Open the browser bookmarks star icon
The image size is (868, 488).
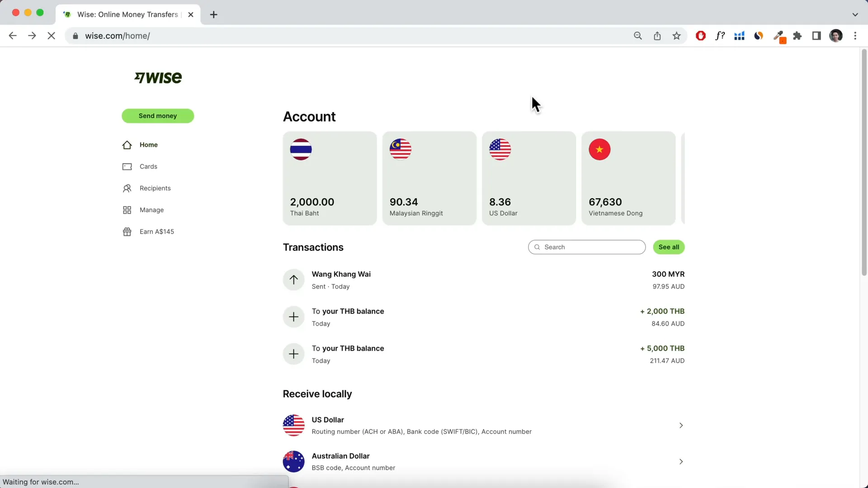click(x=677, y=36)
